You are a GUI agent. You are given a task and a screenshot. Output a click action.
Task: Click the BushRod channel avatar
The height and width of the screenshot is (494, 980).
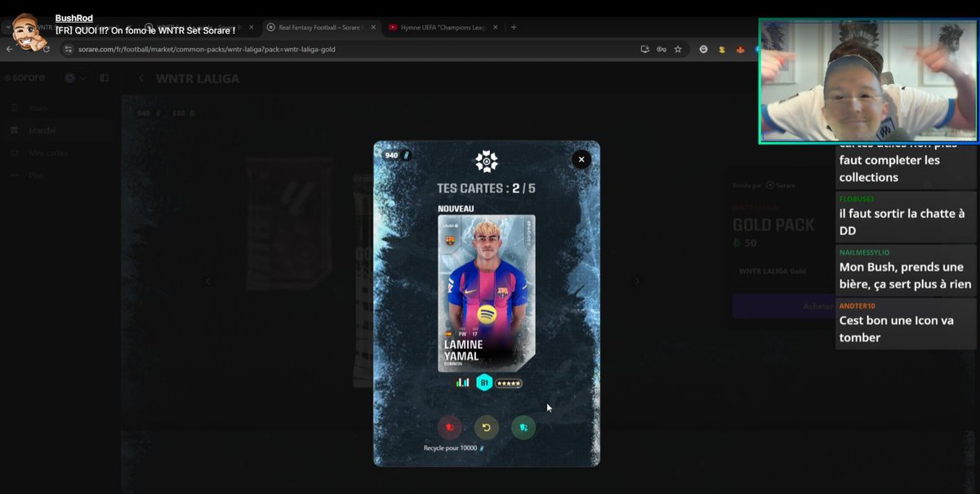(x=30, y=33)
